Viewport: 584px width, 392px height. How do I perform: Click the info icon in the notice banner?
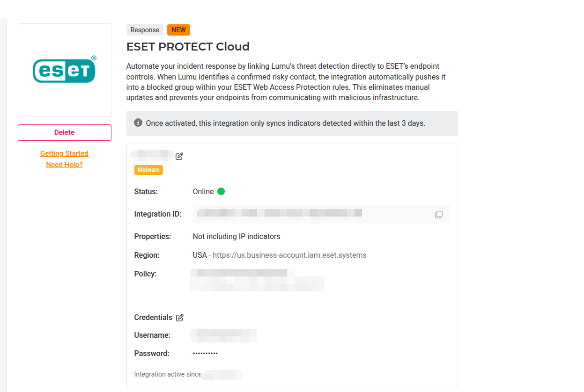point(138,123)
